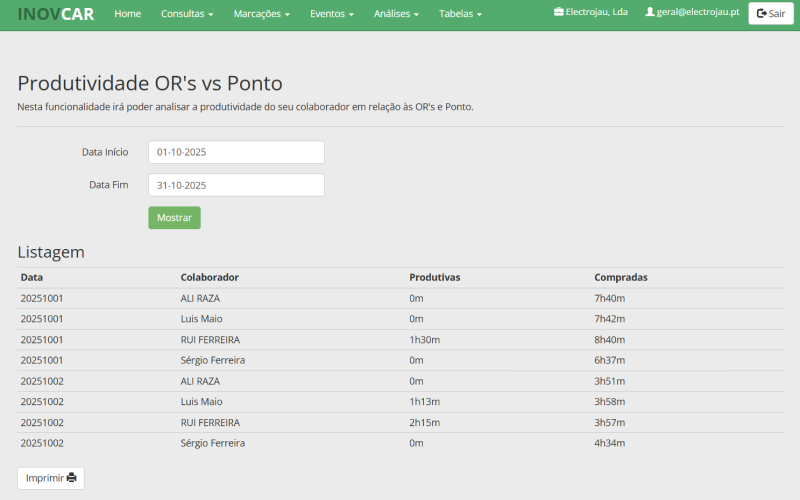Click the printer icon on Imprimir
Viewport: 800px width, 500px height.
pyautogui.click(x=72, y=478)
